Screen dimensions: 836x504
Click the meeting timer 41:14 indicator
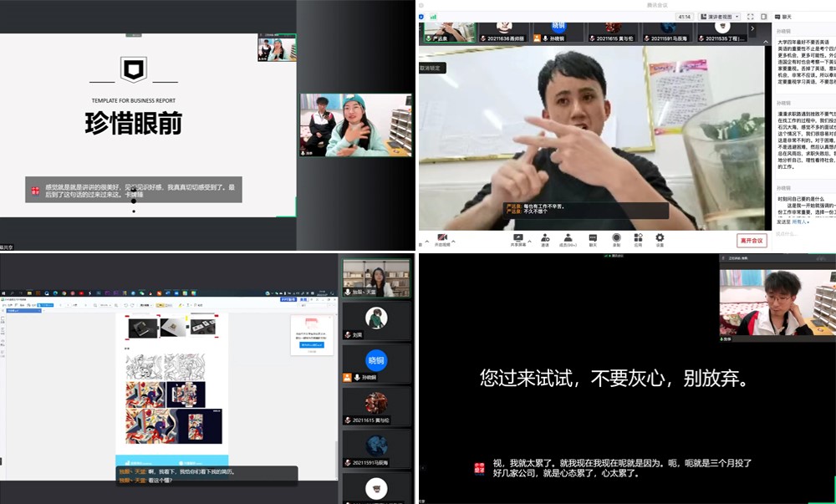coord(685,16)
